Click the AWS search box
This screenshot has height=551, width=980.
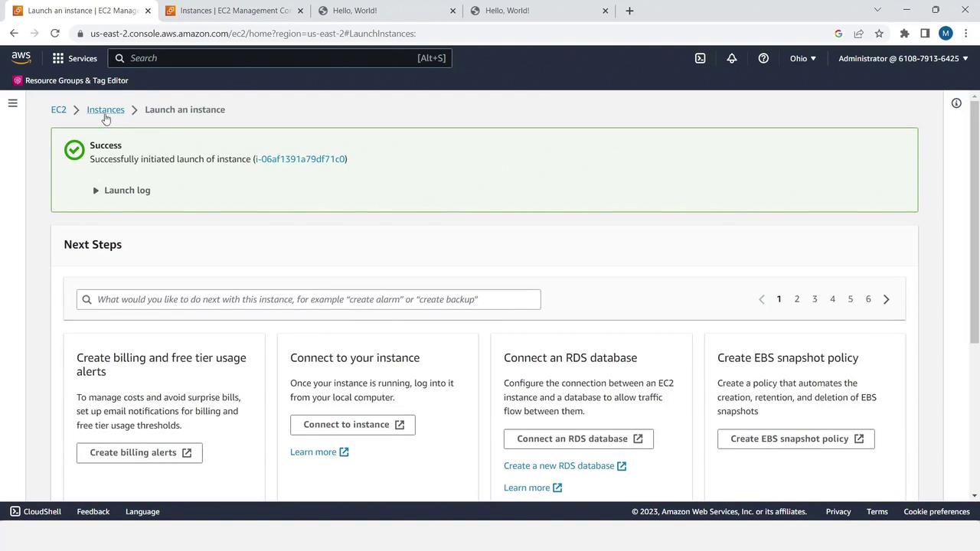coord(280,58)
